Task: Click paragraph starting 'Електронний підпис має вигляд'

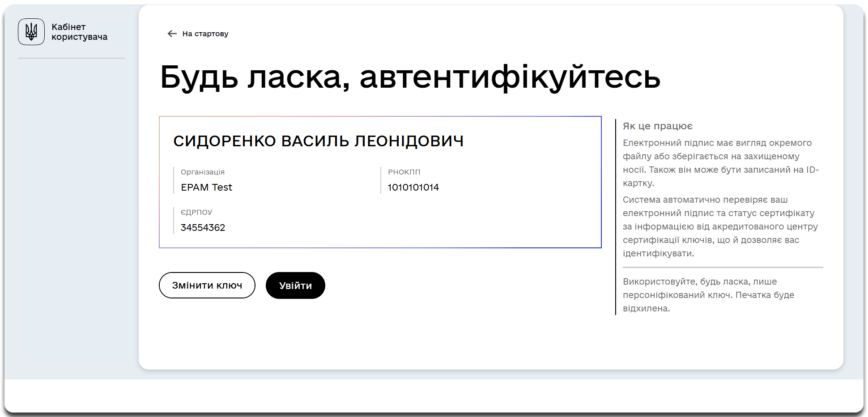Action: 721,163
